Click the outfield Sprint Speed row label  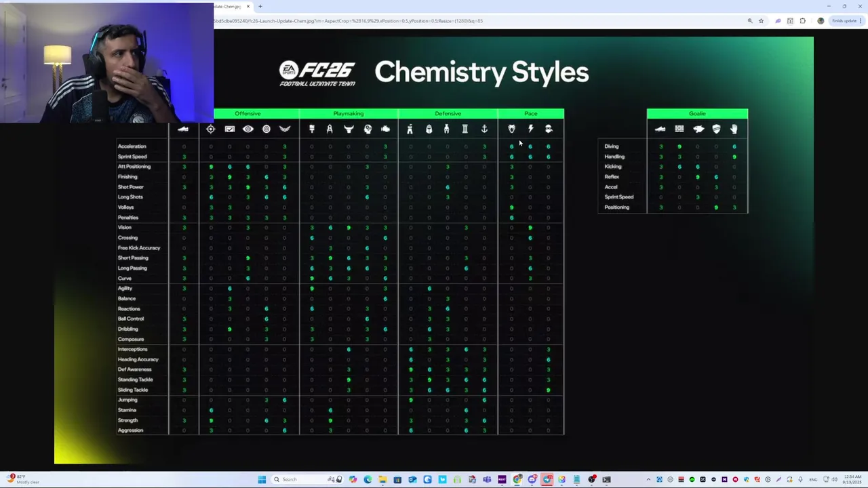click(x=132, y=157)
